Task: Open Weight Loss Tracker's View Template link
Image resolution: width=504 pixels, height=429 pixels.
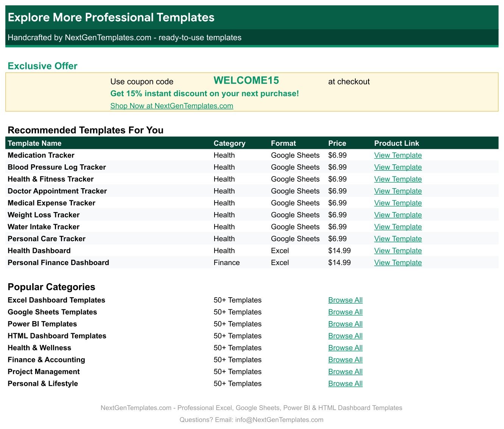Action: [x=398, y=215]
